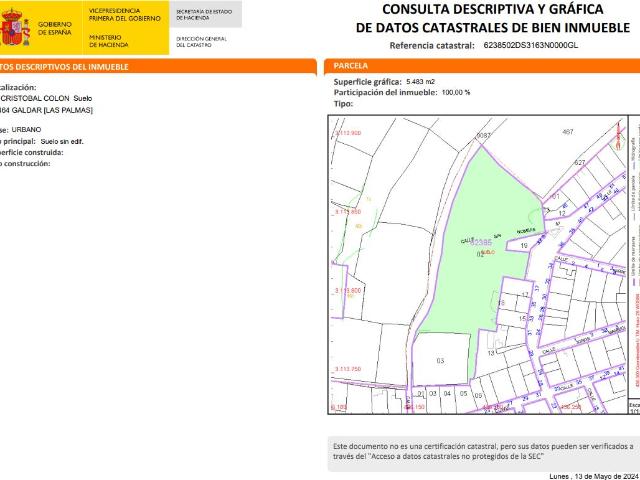This screenshot has width=640, height=480.
Task: Click the 'URBANO' class value
Action: [x=26, y=129]
